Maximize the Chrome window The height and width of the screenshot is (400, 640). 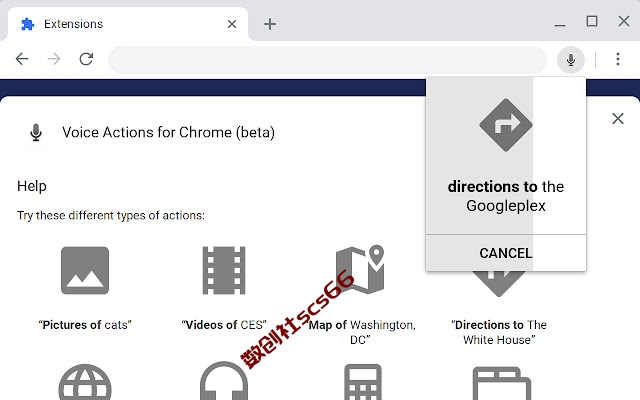(592, 21)
